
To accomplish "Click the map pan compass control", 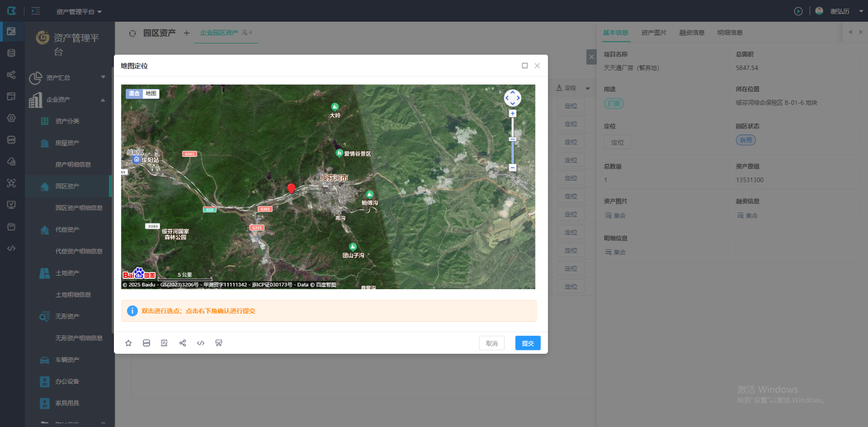I will (x=513, y=98).
